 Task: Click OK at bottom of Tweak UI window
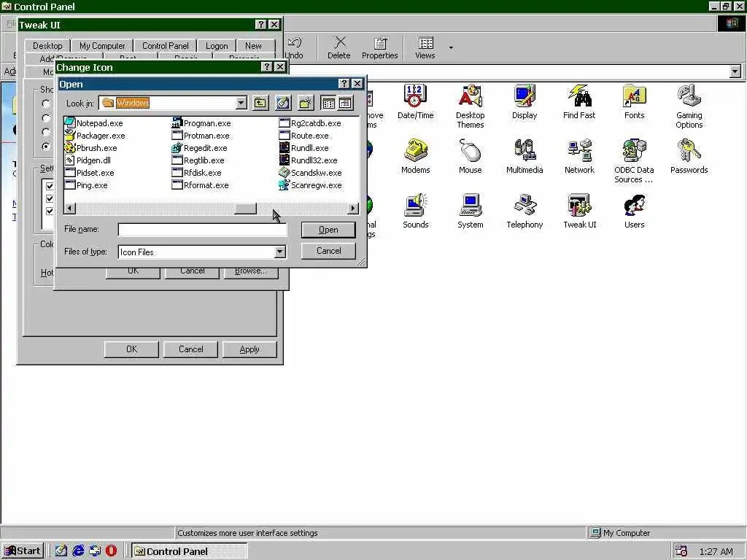coord(131,349)
